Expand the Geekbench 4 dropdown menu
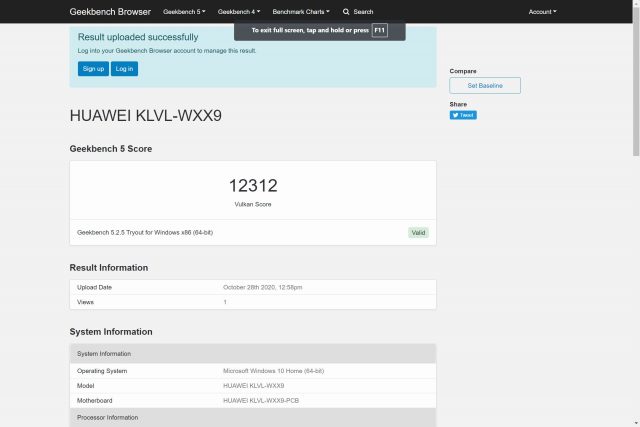 tap(239, 12)
